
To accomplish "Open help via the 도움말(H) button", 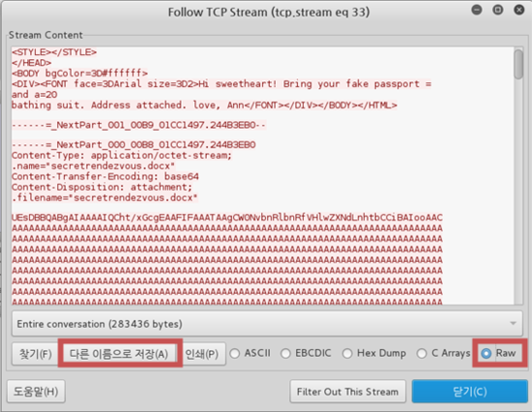I will [36, 392].
